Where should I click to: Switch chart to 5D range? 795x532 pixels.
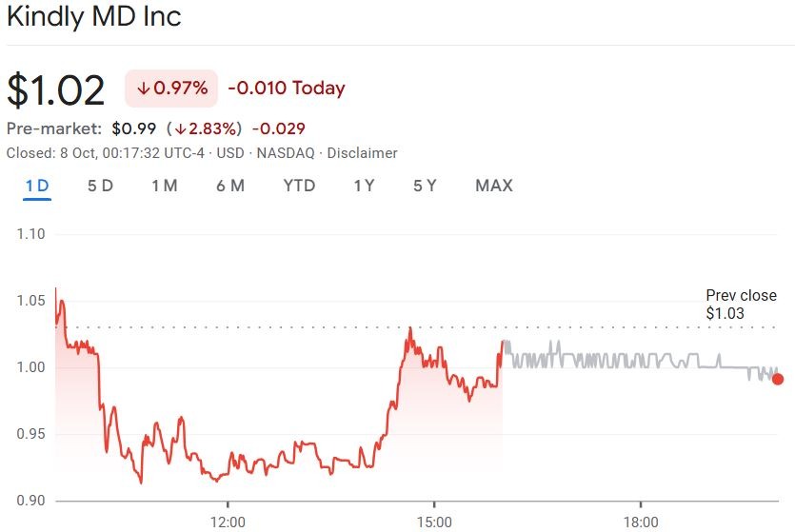100,186
